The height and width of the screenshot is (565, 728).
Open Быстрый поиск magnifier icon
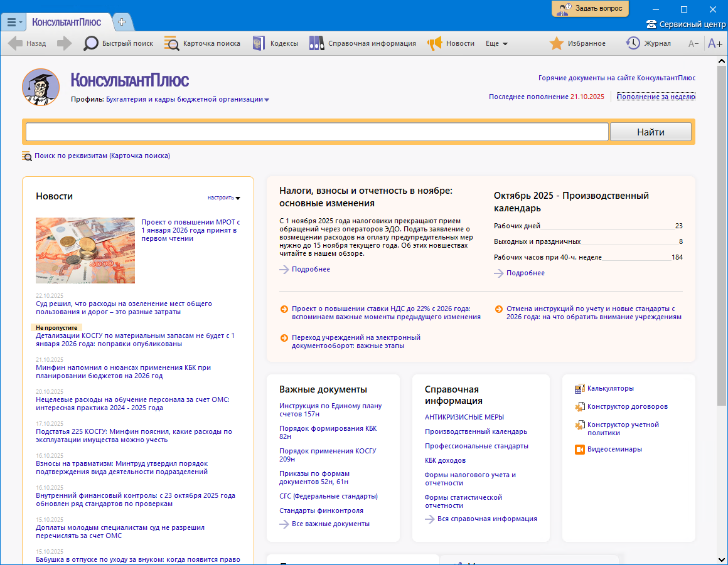[x=92, y=43]
